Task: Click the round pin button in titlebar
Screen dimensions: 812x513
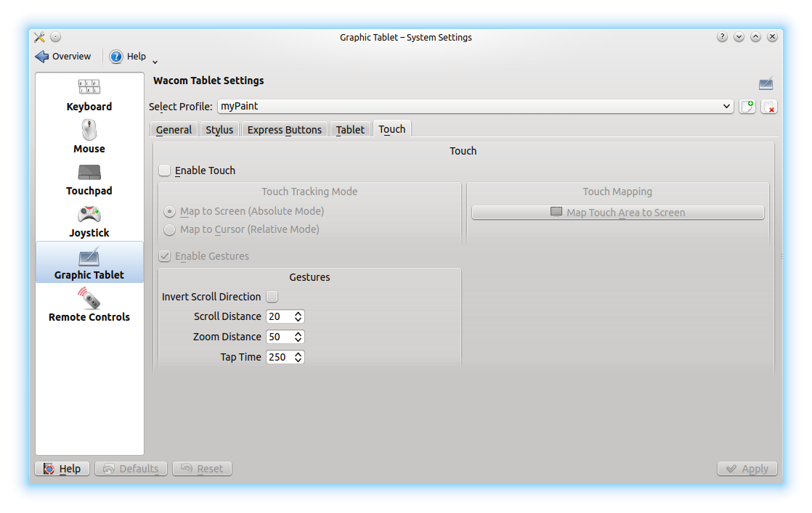Action: [56, 37]
